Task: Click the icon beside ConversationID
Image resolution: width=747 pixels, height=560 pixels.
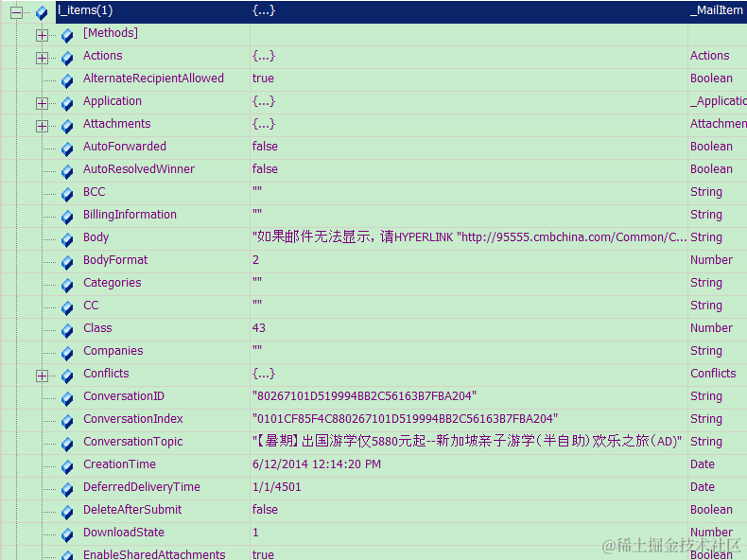Action: tap(67, 399)
